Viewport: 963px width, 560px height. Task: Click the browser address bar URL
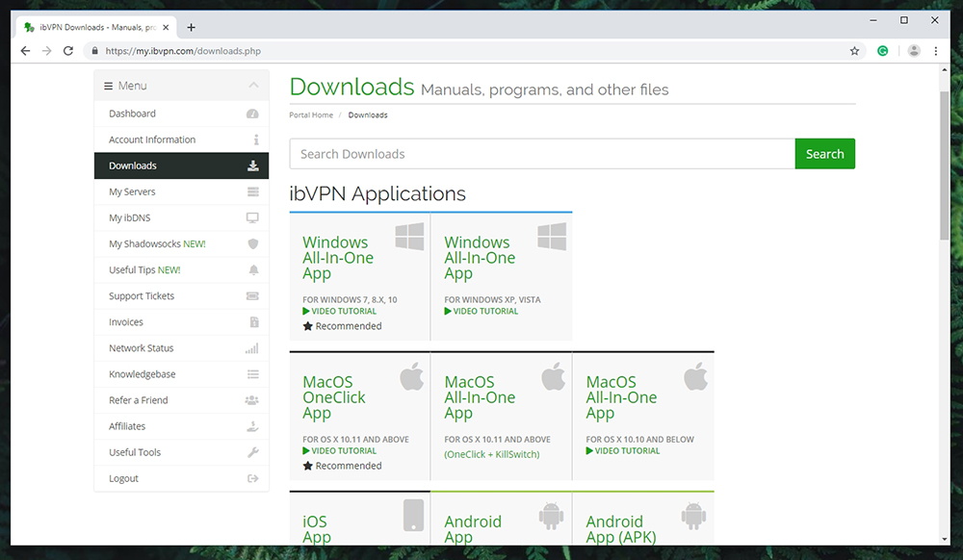tap(183, 51)
